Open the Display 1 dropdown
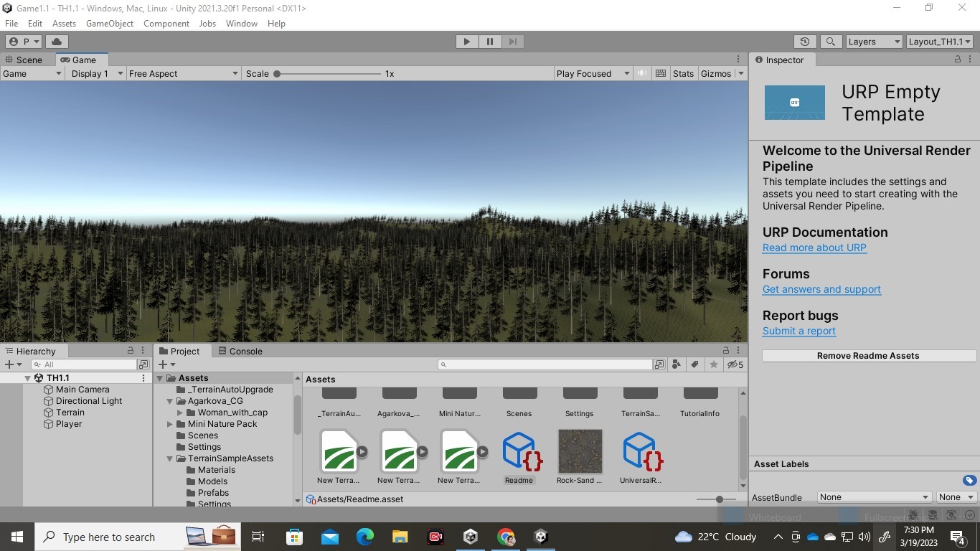Viewport: 980px width, 551px height. coord(95,73)
